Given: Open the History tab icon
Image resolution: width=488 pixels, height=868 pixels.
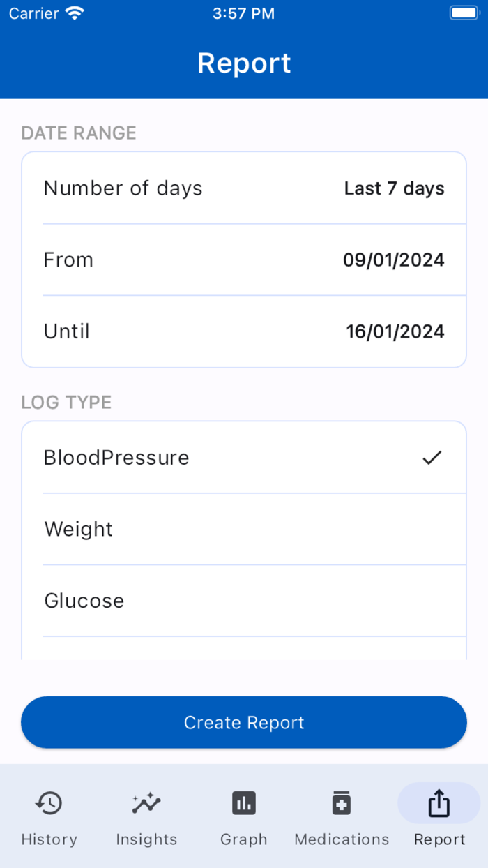Looking at the screenshot, I should click(x=49, y=803).
